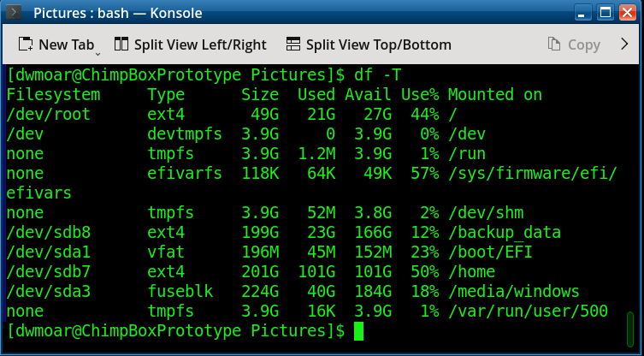The width and height of the screenshot is (644, 356).
Task: Maximize the Konsole window
Action: tap(605, 14)
